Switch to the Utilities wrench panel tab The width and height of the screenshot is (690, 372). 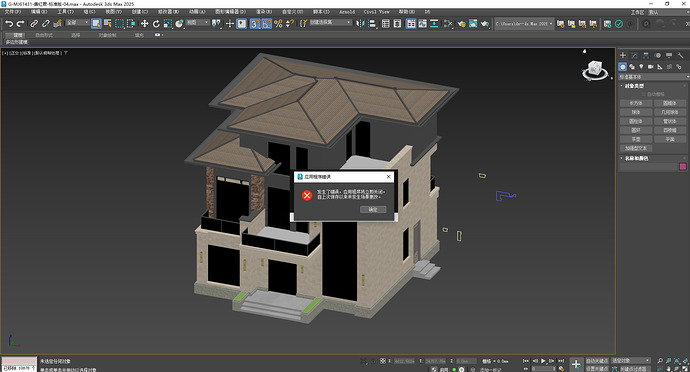[680, 55]
